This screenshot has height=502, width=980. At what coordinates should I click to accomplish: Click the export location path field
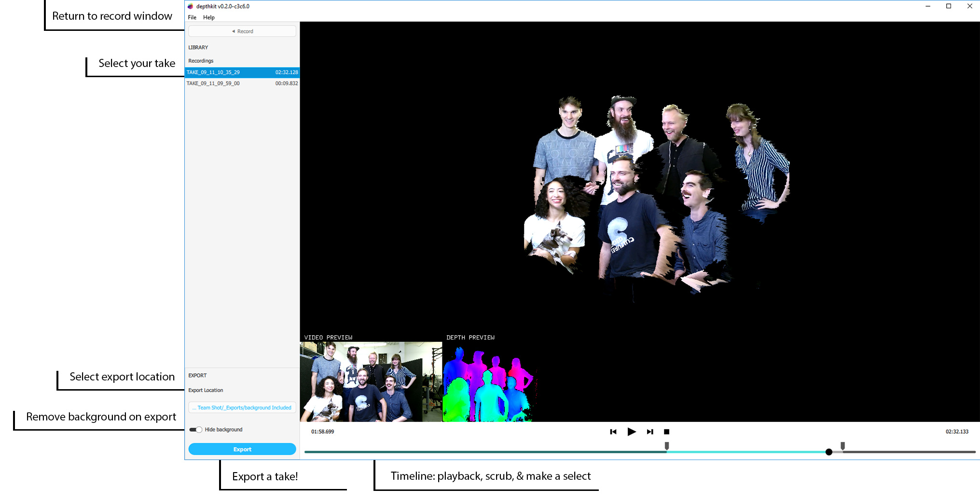click(242, 407)
